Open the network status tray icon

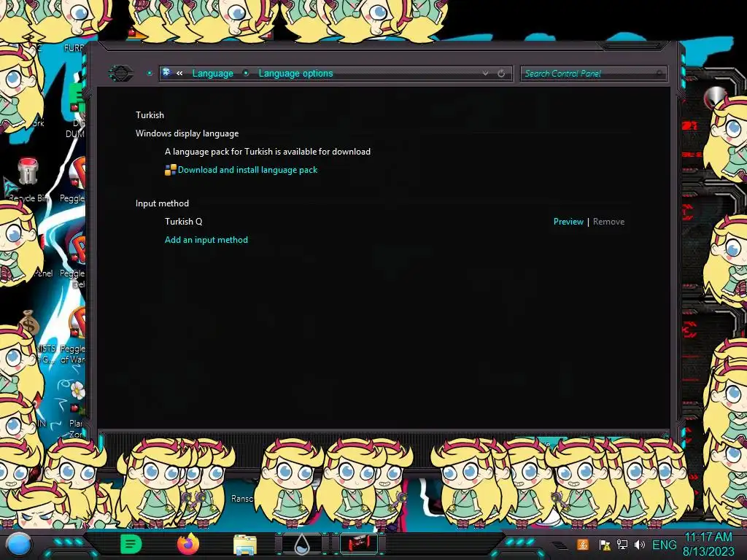pos(622,545)
